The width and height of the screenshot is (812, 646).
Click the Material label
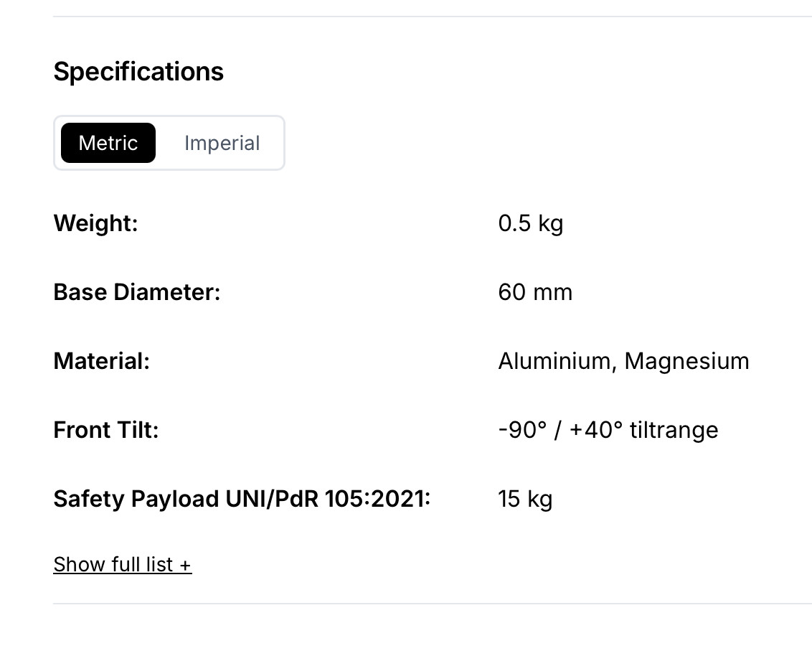click(x=101, y=361)
